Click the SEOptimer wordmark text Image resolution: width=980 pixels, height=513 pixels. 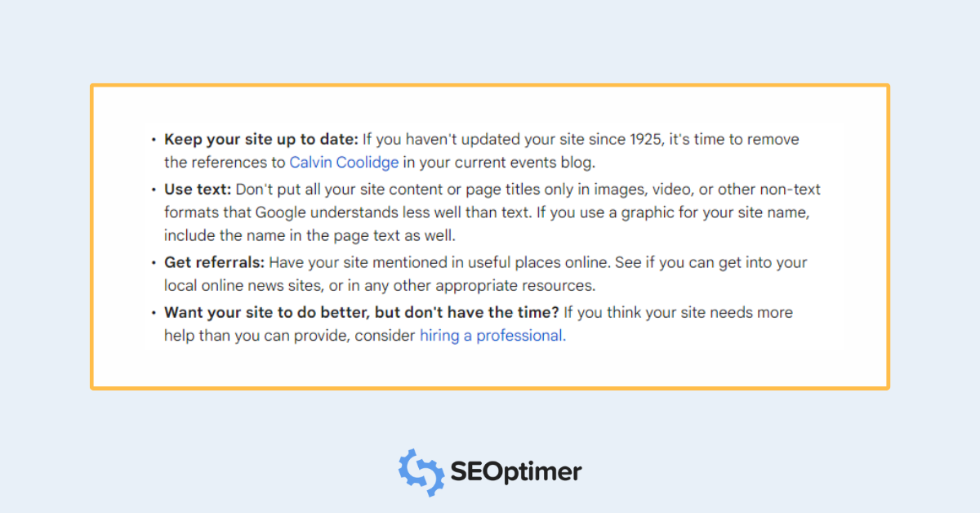click(x=515, y=472)
